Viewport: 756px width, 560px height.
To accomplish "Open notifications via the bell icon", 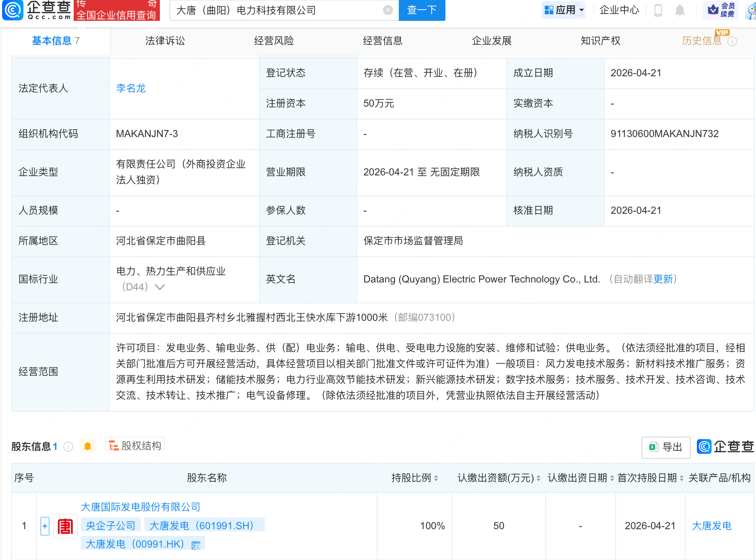I will (x=679, y=10).
